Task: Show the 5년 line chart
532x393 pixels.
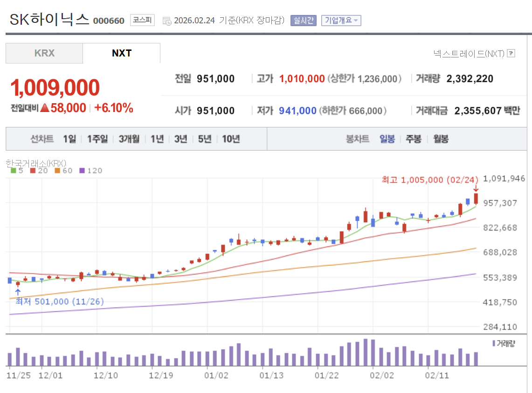Action: click(205, 139)
